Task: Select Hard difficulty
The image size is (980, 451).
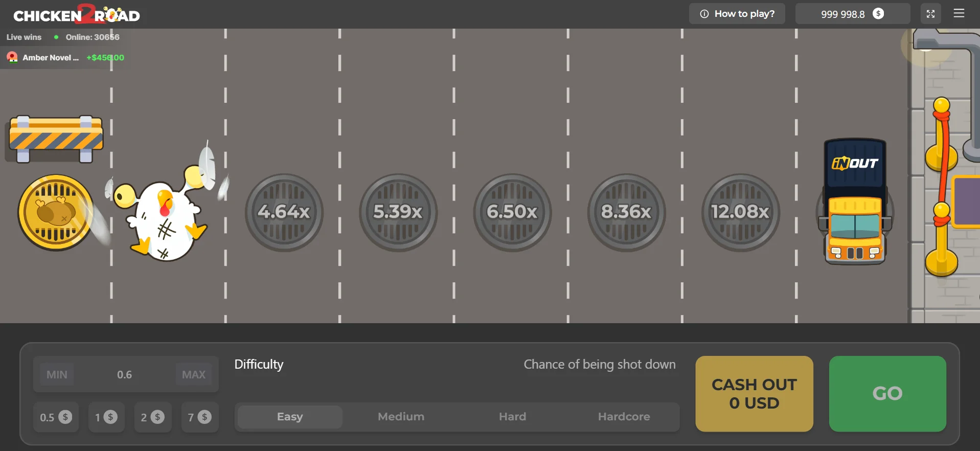Action: pyautogui.click(x=513, y=417)
